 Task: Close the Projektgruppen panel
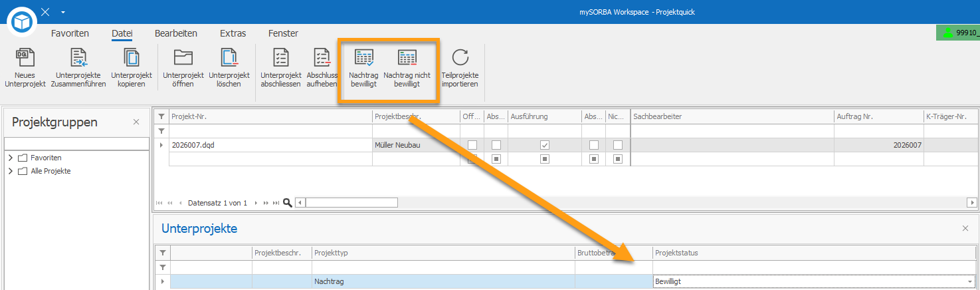click(x=136, y=122)
